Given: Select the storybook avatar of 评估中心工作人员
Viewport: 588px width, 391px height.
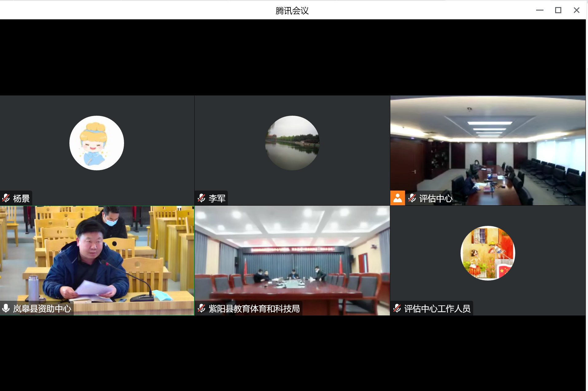Looking at the screenshot, I should [488, 253].
